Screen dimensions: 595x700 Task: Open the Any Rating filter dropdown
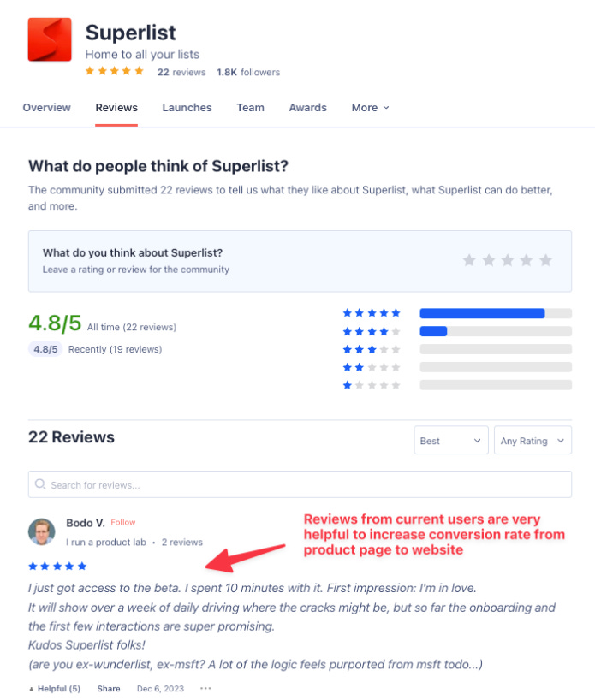click(532, 440)
